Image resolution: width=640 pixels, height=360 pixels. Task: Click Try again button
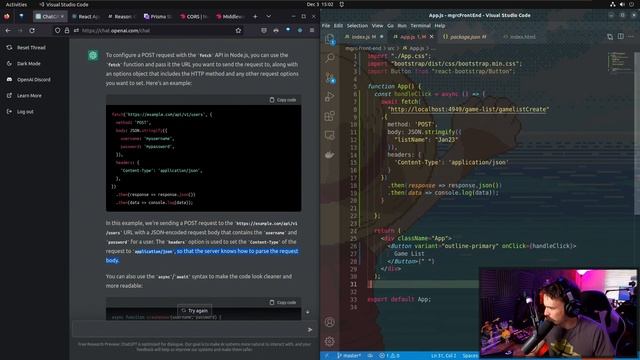[x=194, y=311]
